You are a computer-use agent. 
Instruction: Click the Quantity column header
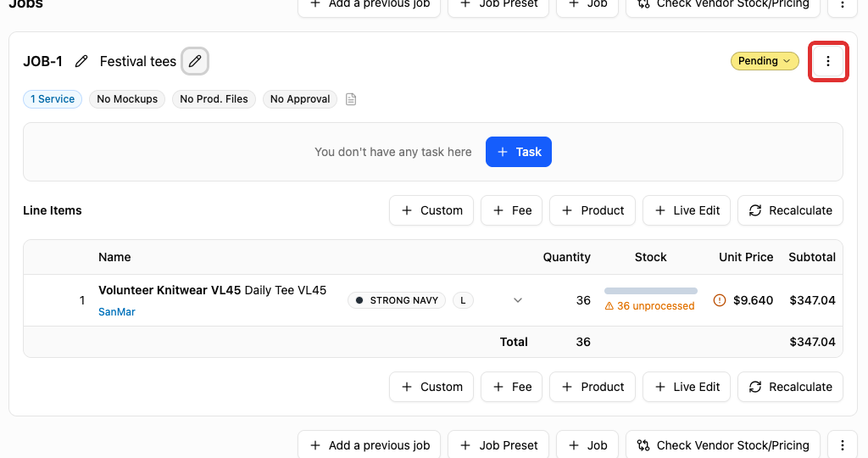[x=567, y=257]
